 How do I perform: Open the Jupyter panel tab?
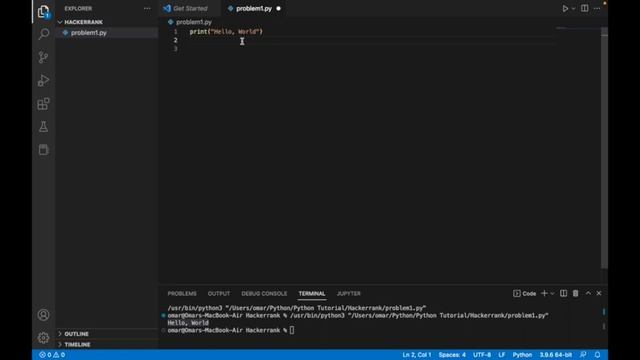pos(349,293)
